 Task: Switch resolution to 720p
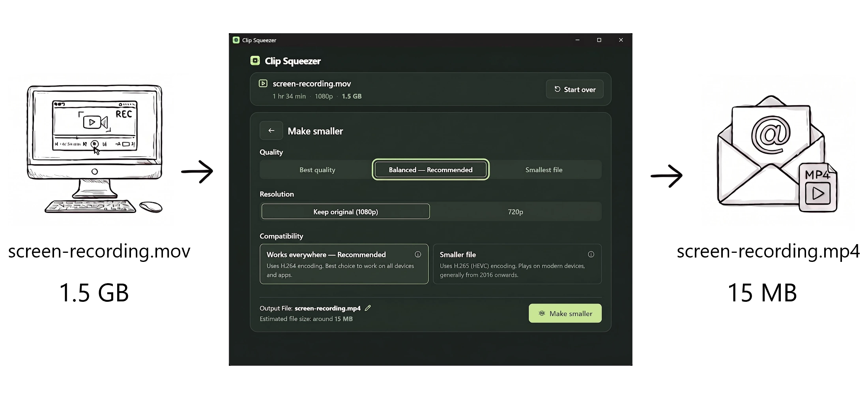(516, 212)
